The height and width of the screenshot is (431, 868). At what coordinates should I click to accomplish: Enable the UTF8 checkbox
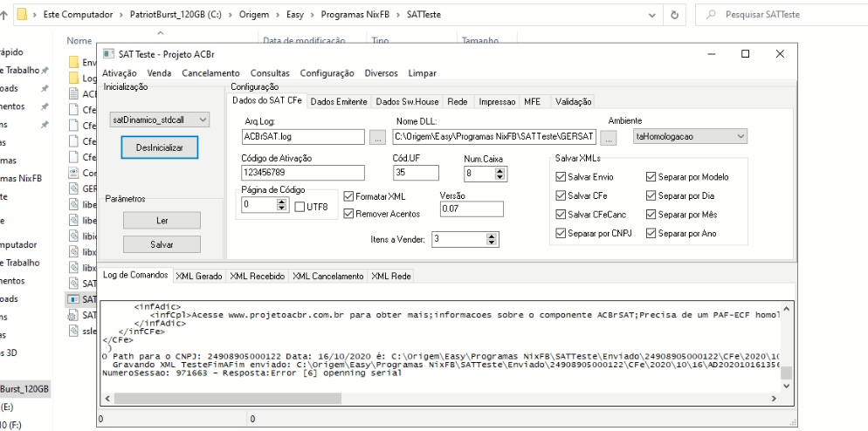[x=300, y=207]
